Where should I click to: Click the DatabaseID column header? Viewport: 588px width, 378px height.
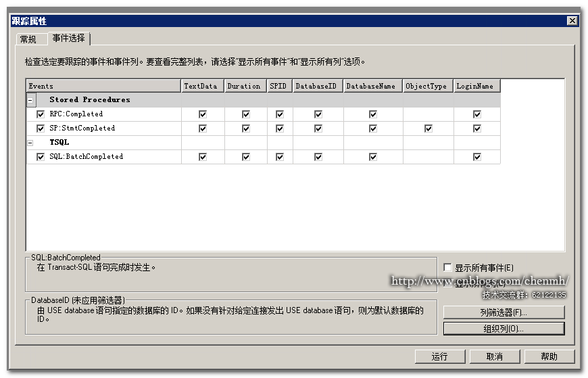(x=318, y=86)
